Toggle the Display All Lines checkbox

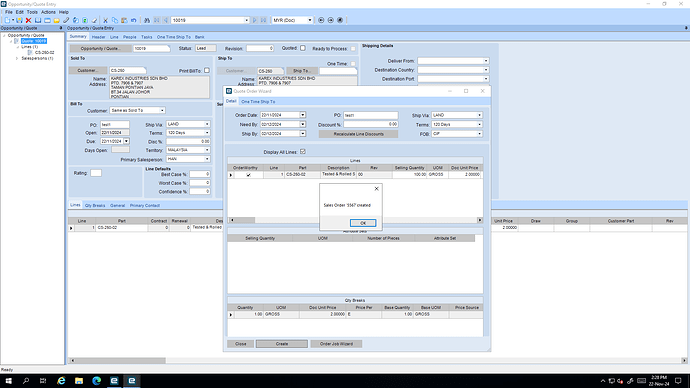303,152
